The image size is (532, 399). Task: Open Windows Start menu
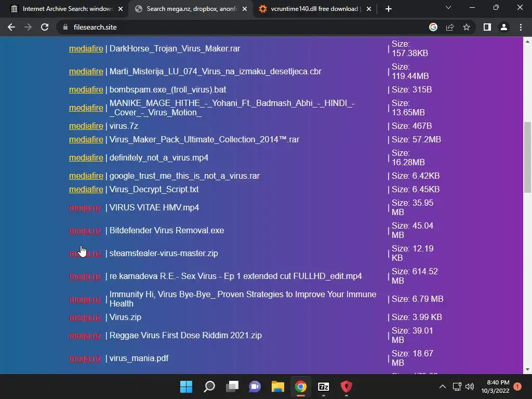coord(186,387)
